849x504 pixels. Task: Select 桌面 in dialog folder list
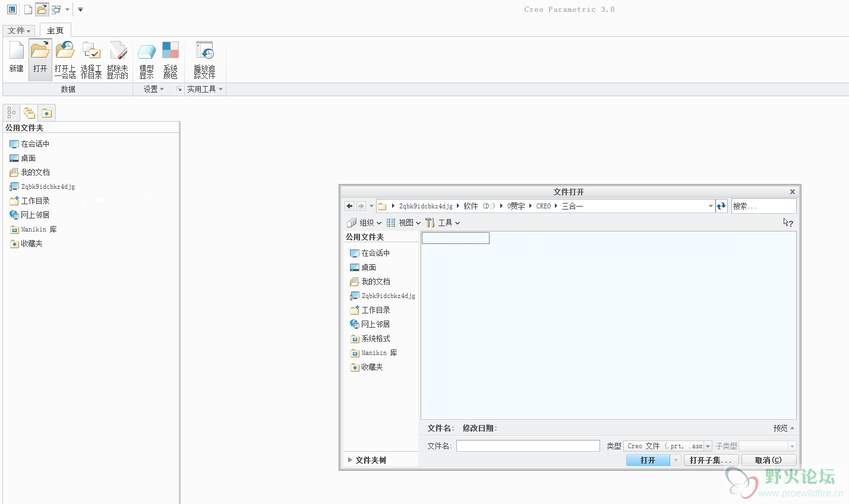click(x=363, y=267)
